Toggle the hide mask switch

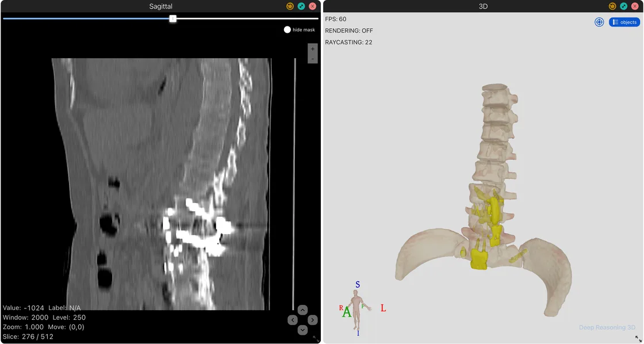(x=287, y=29)
